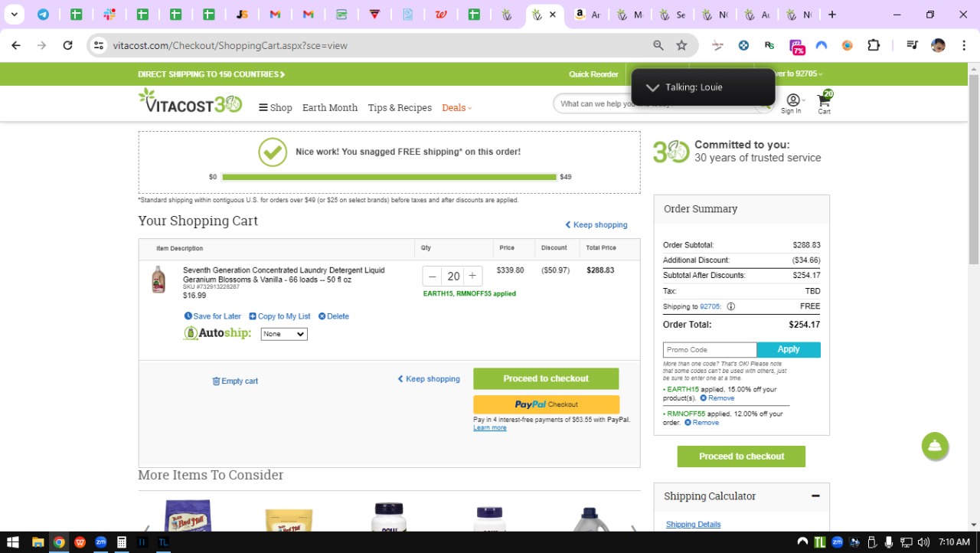
Task: Open Tips & Recipes
Action: (400, 108)
